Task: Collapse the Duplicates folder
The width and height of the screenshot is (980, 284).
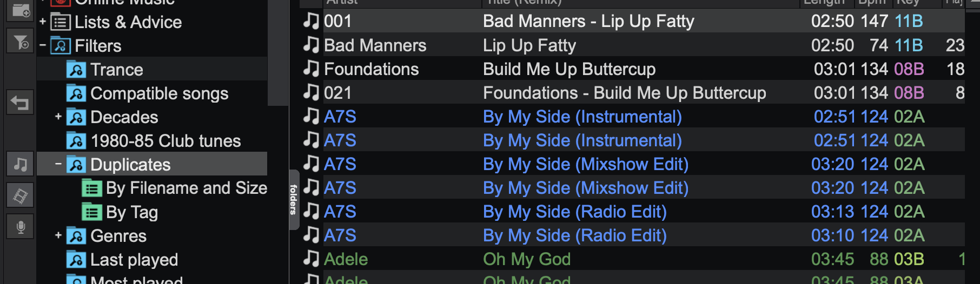Action: [x=58, y=164]
